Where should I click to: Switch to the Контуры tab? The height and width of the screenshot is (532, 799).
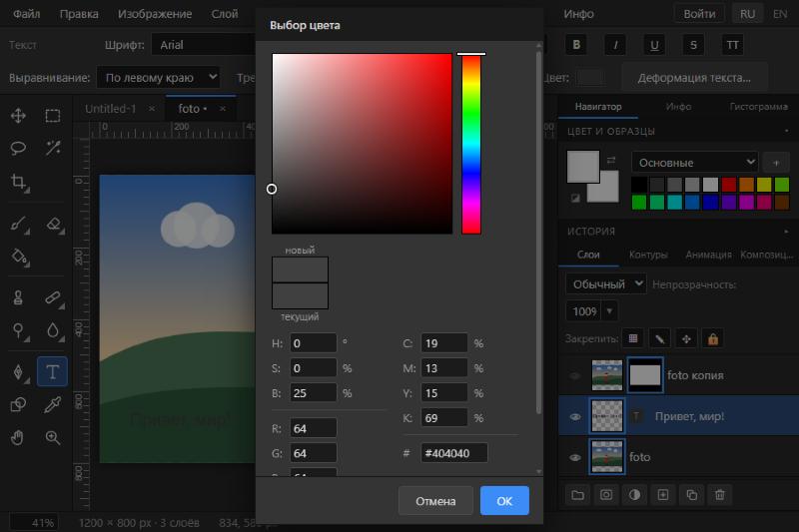(648, 255)
